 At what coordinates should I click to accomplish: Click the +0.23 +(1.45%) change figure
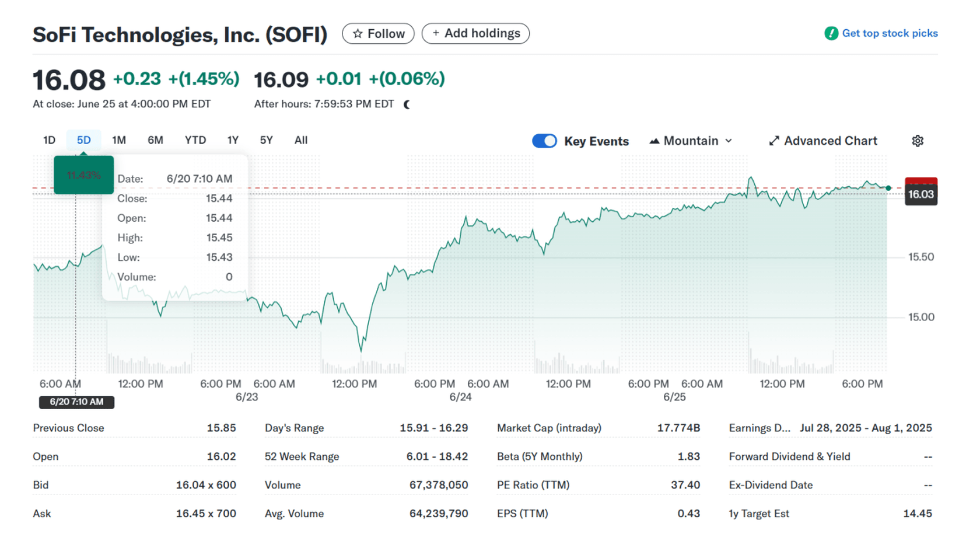[176, 79]
